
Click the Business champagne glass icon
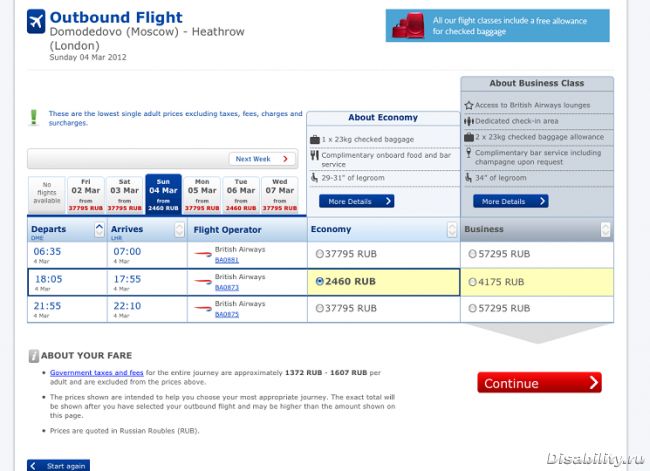tap(469, 153)
